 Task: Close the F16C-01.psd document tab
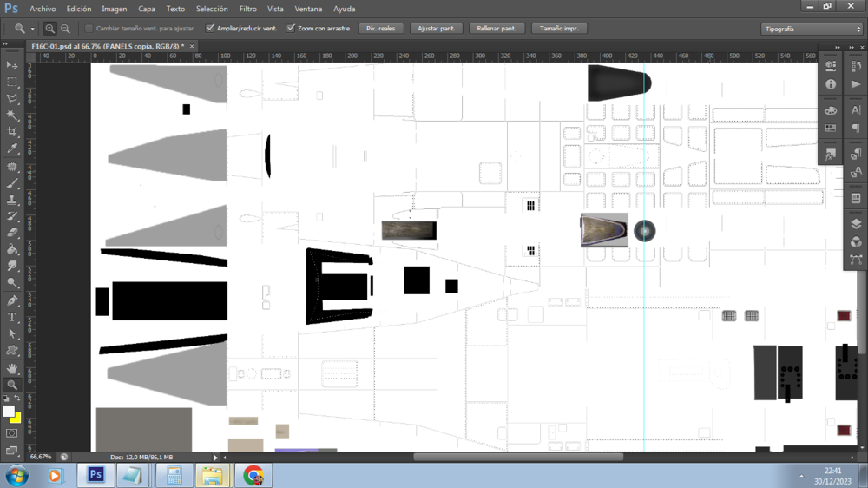click(x=192, y=47)
